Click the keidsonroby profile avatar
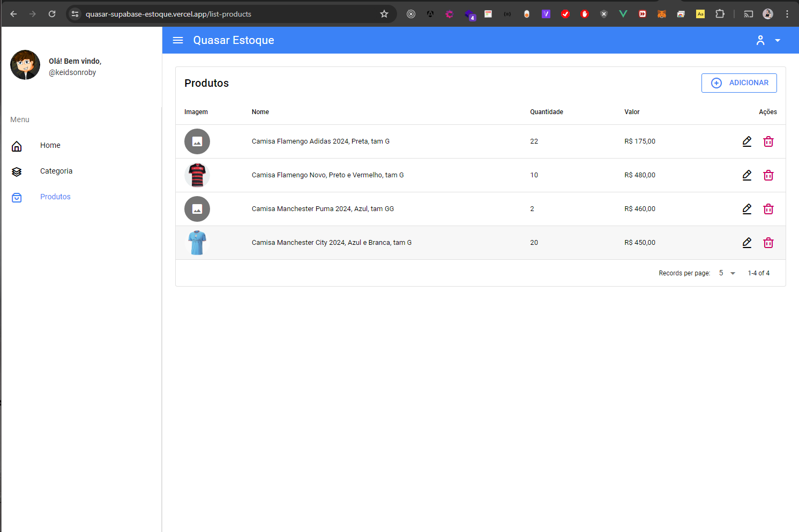Screen dimensions: 799x532 [x=25, y=65]
